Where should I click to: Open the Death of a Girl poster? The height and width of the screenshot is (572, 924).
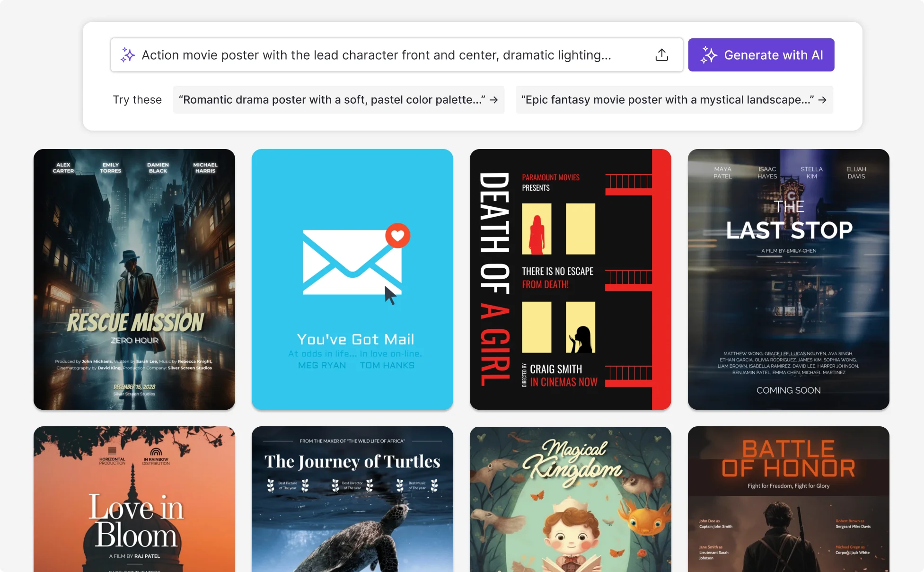click(571, 279)
